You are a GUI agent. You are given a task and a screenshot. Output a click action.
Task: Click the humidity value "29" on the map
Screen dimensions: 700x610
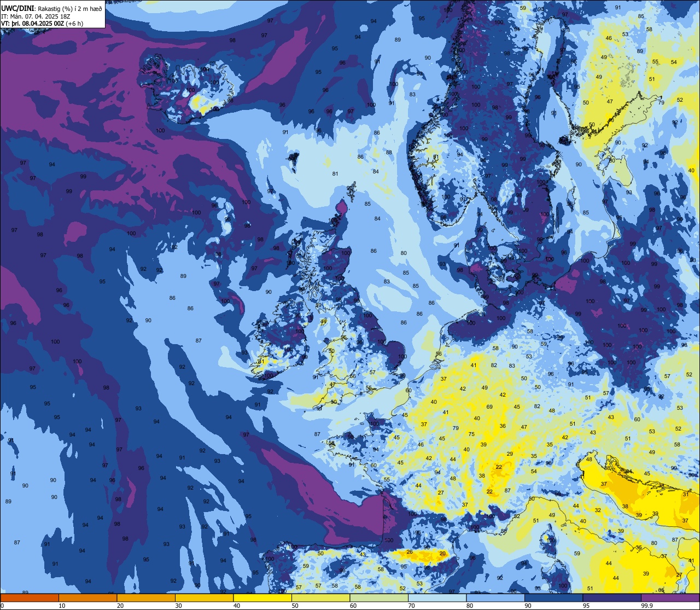[x=510, y=454]
